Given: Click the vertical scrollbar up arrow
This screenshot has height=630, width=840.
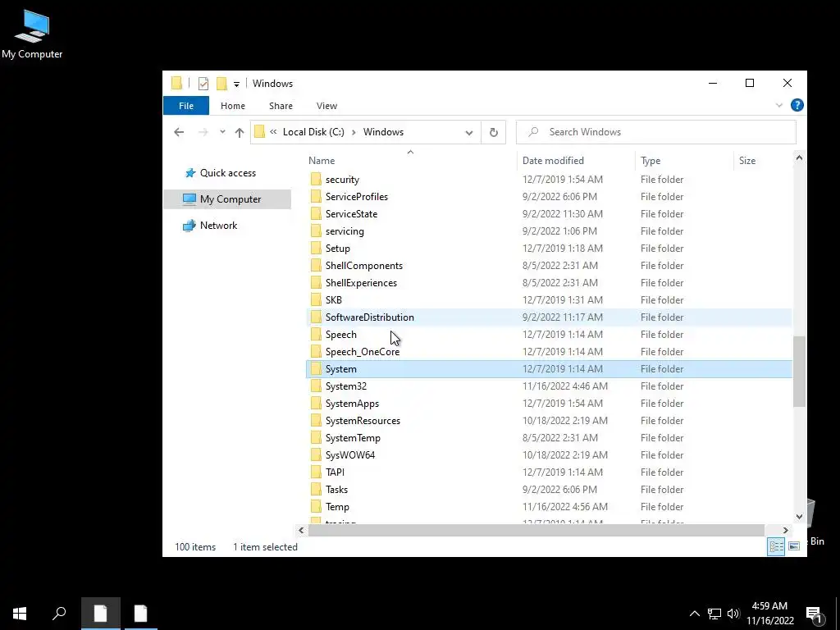Looking at the screenshot, I should (799, 158).
